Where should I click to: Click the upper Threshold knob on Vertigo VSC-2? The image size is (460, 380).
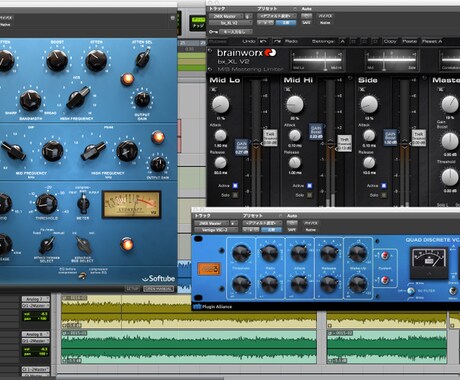tap(240, 253)
